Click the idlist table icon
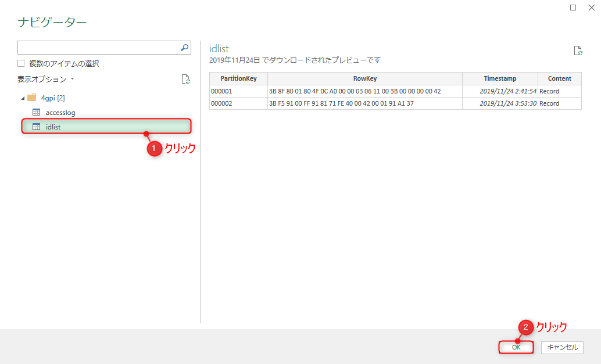601x364 pixels. (x=37, y=127)
